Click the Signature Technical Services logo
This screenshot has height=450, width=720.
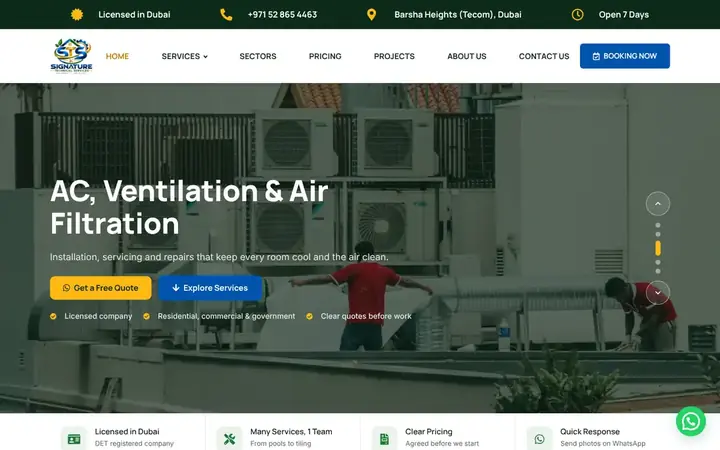tap(72, 56)
